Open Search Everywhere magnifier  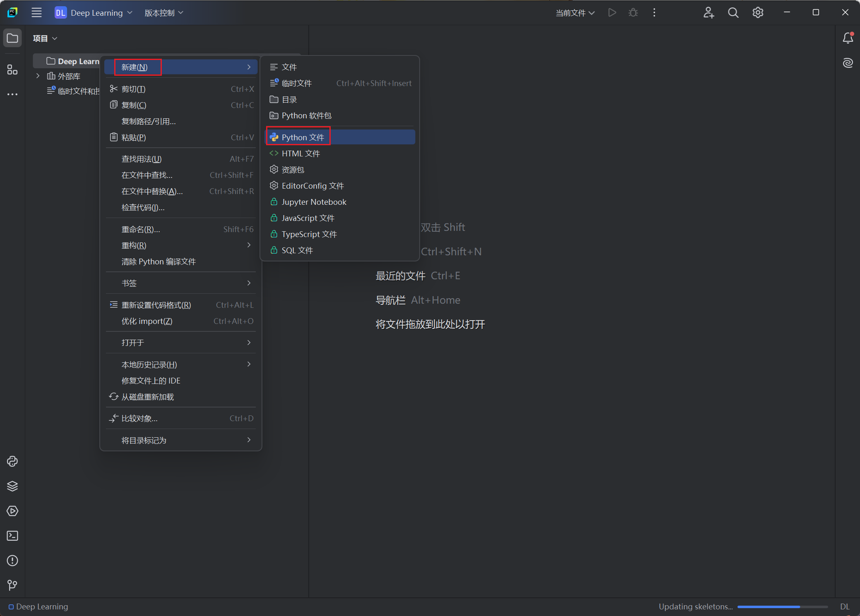pyautogui.click(x=733, y=13)
